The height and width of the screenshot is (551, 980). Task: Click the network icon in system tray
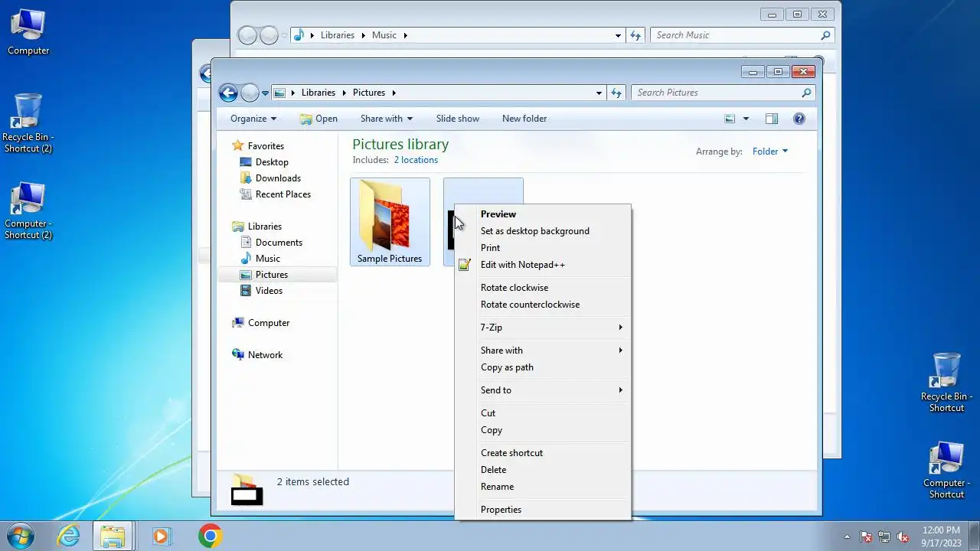[x=884, y=536]
